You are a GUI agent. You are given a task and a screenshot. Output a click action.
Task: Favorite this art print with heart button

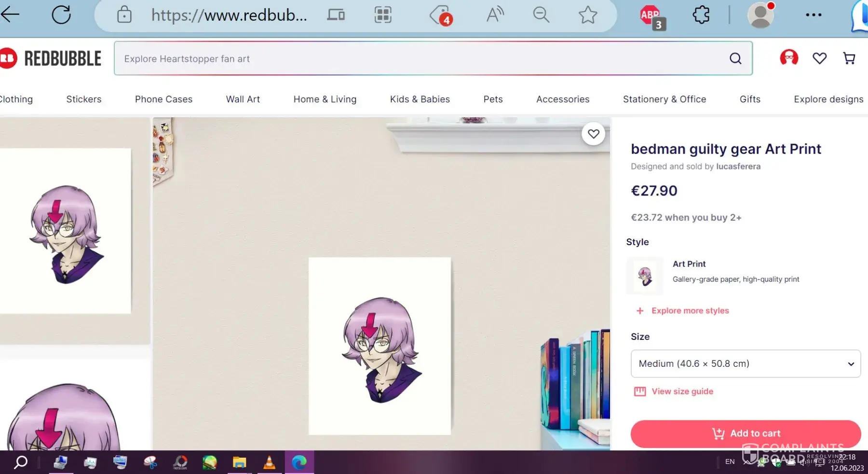click(593, 134)
